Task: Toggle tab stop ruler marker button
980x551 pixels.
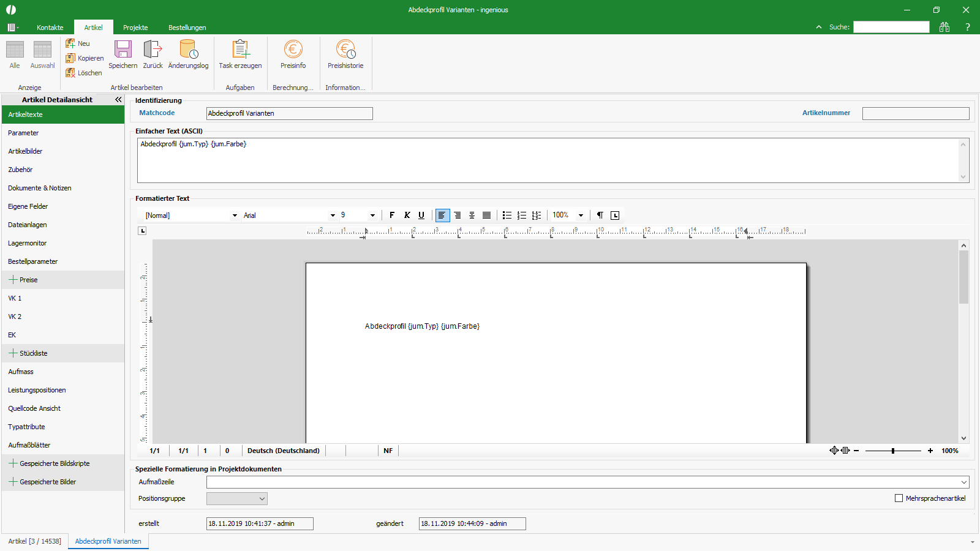Action: (x=615, y=215)
